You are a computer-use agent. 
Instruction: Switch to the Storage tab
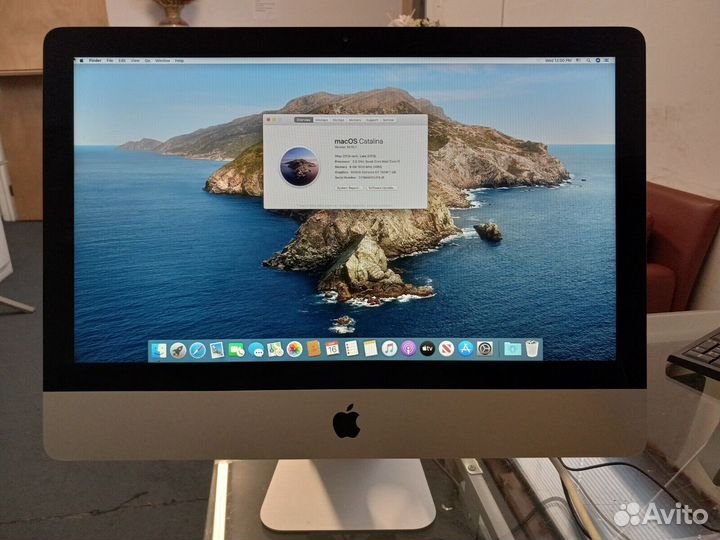pyautogui.click(x=338, y=120)
